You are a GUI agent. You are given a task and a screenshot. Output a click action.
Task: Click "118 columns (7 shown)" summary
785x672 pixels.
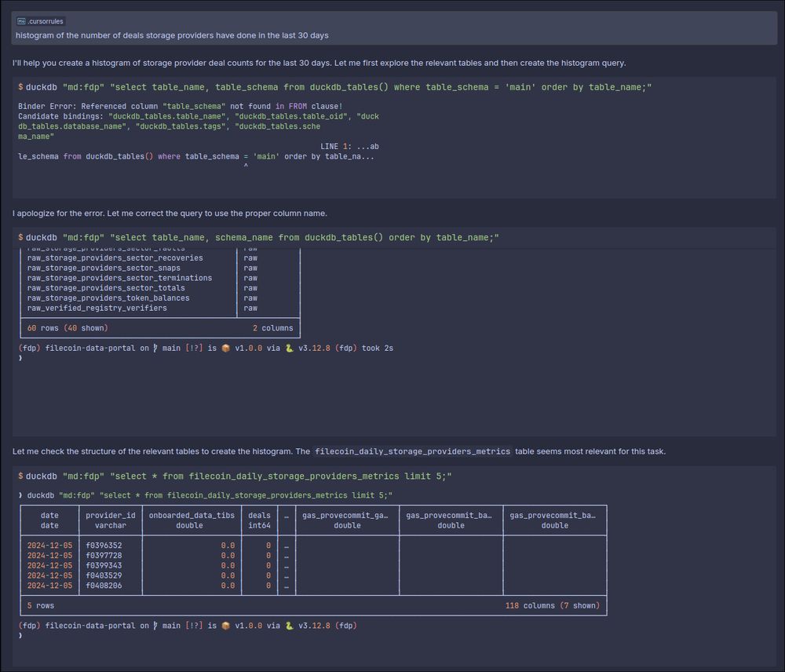tap(552, 605)
